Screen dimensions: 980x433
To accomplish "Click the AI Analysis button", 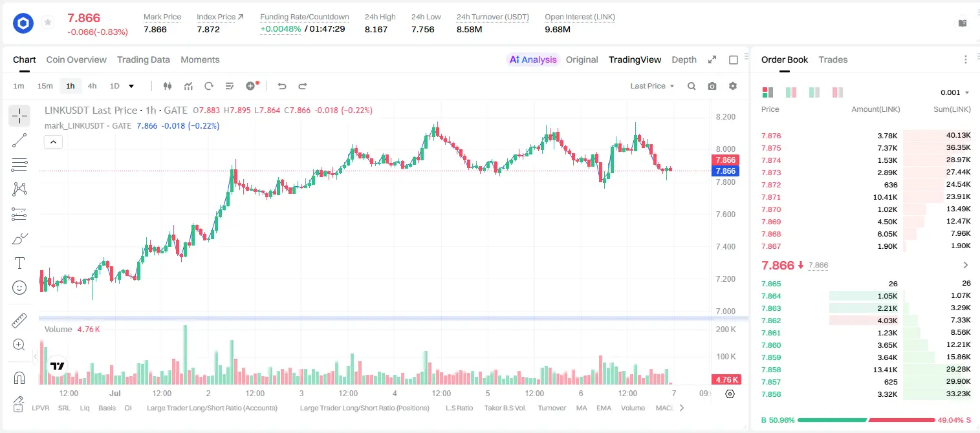I will point(532,59).
